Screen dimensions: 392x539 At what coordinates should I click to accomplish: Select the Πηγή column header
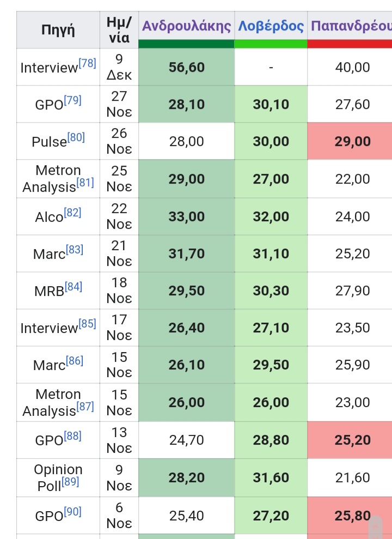[x=58, y=30]
